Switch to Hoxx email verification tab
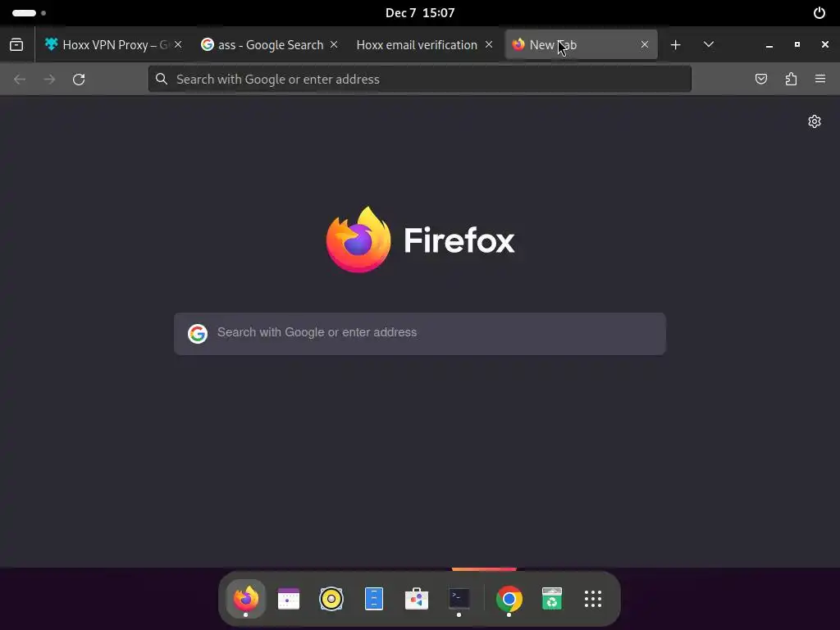Viewport: 840px width, 630px height. [424, 44]
